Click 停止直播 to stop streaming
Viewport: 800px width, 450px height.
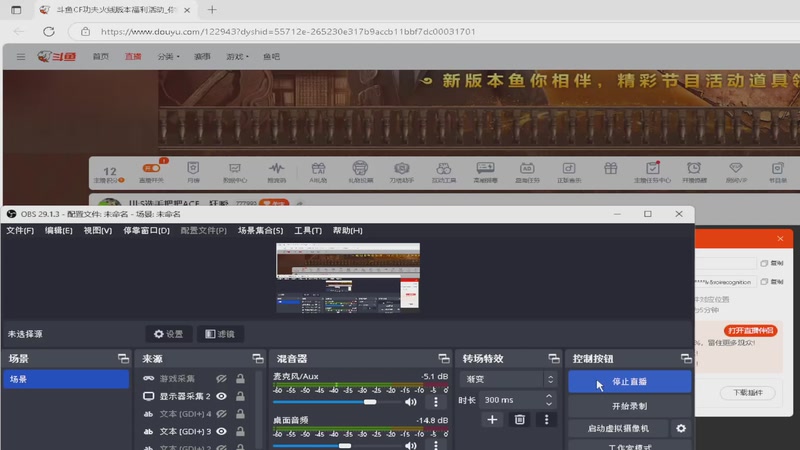pos(630,382)
